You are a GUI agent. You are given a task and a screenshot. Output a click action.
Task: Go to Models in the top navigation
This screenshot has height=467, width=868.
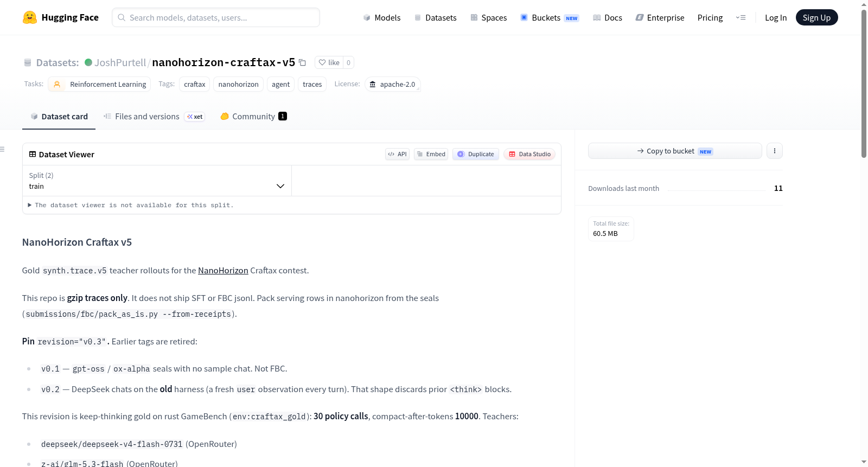point(382,18)
